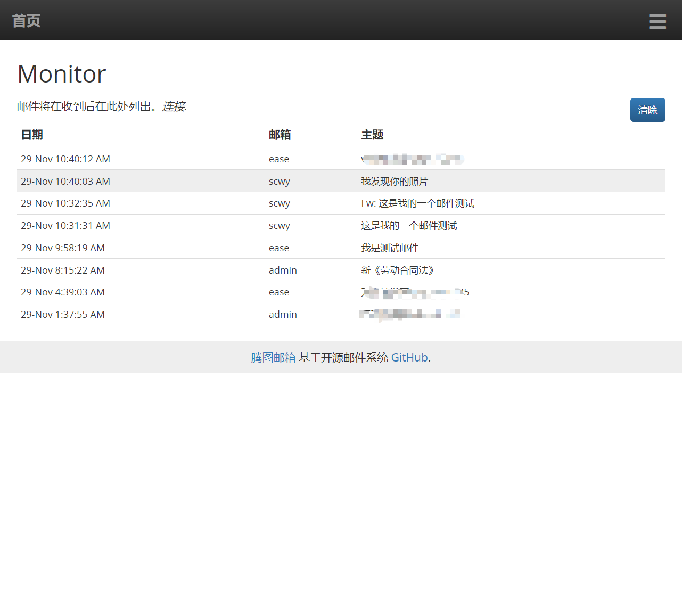The image size is (682, 616).
Task: Open the hamburger navigation menu
Action: 657,21
